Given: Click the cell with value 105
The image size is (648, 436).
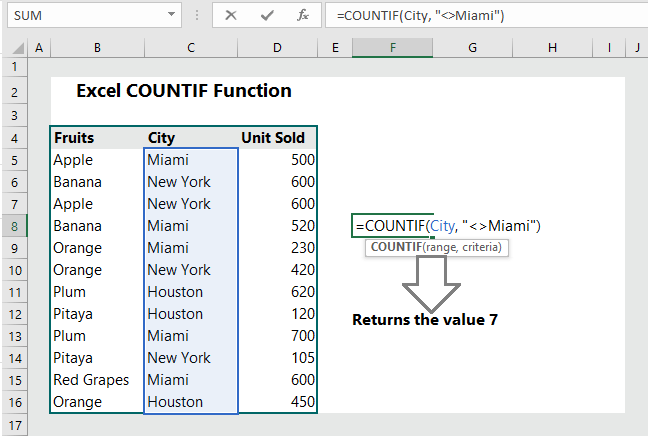Looking at the screenshot, I should pos(277,358).
